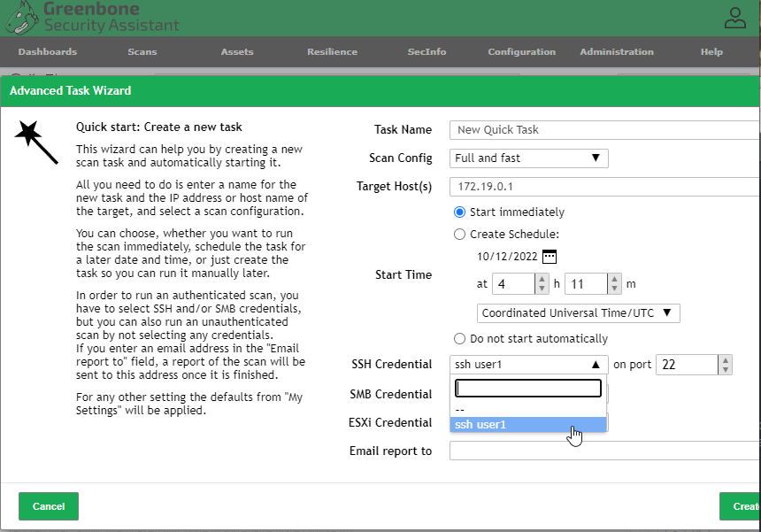Screen dimensions: 761x532
Task: Click the 'Quick start: Create a new task' heading
Action: coord(158,127)
